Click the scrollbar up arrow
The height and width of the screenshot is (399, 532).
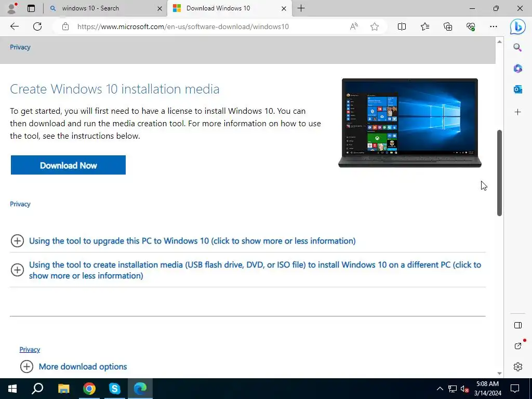[x=499, y=42]
